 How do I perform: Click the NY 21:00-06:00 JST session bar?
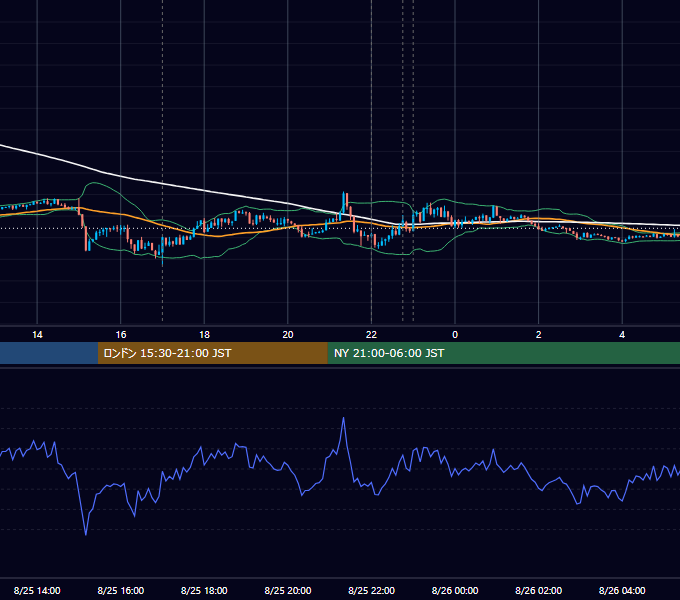(503, 353)
